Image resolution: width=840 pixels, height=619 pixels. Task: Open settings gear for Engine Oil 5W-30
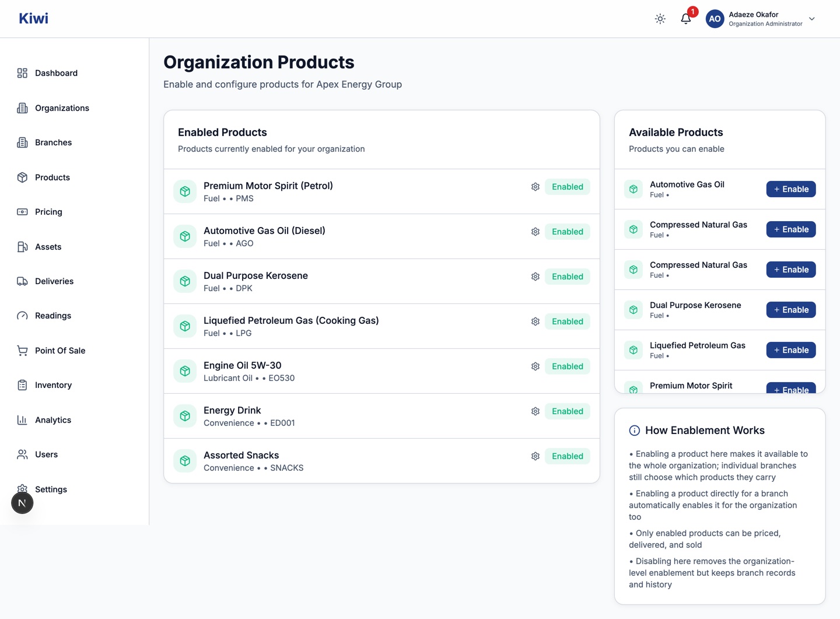pyautogui.click(x=535, y=366)
